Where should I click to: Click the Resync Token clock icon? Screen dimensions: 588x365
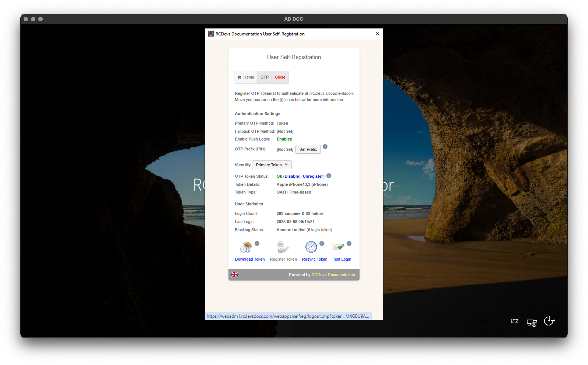coord(311,247)
